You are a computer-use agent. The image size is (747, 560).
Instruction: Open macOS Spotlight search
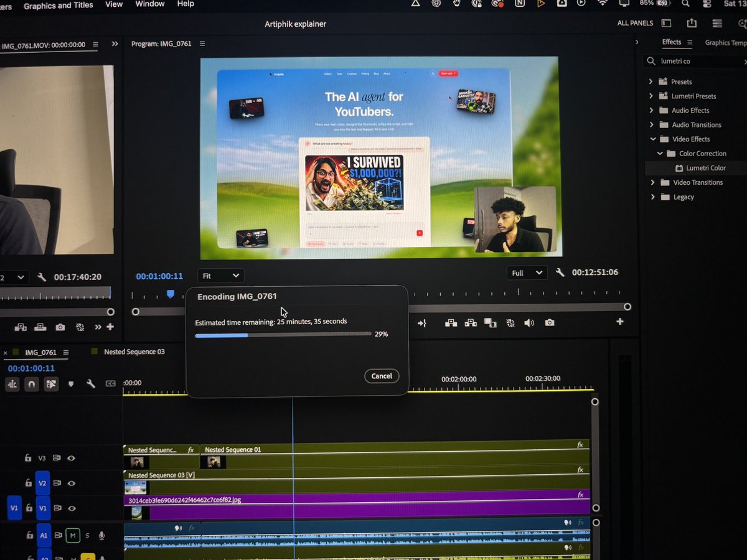685,3
